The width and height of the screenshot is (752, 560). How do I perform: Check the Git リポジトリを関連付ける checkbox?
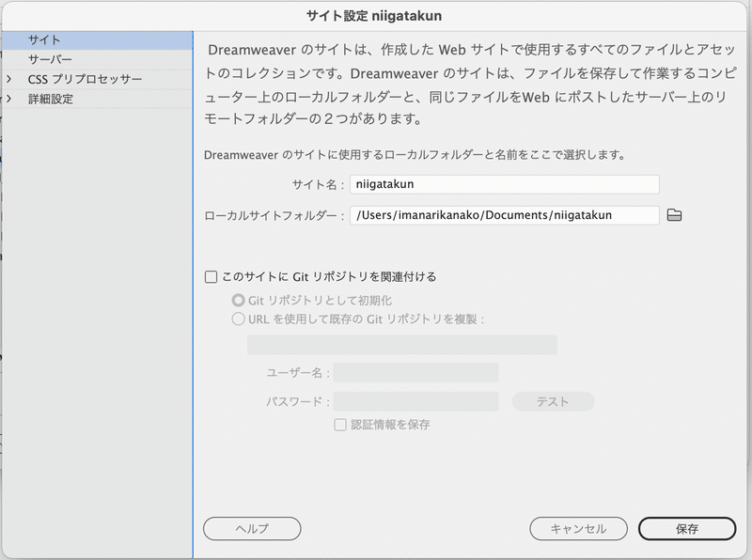coord(211,277)
